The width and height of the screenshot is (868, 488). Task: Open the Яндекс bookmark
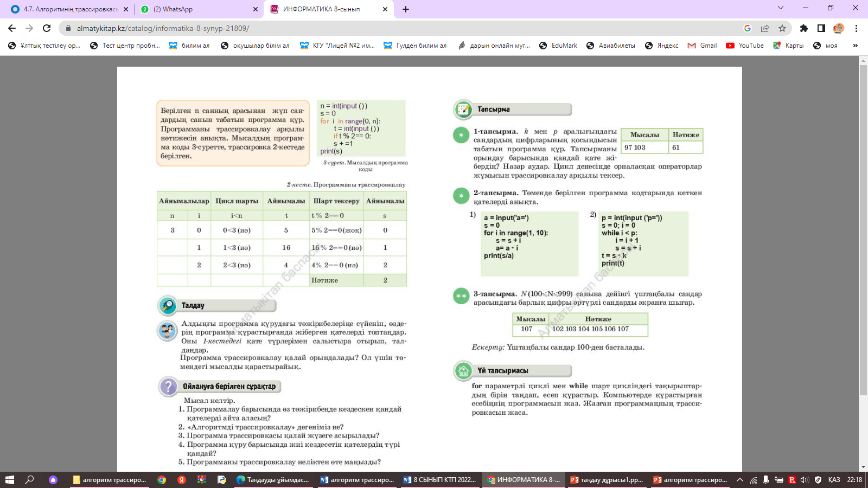point(661,46)
